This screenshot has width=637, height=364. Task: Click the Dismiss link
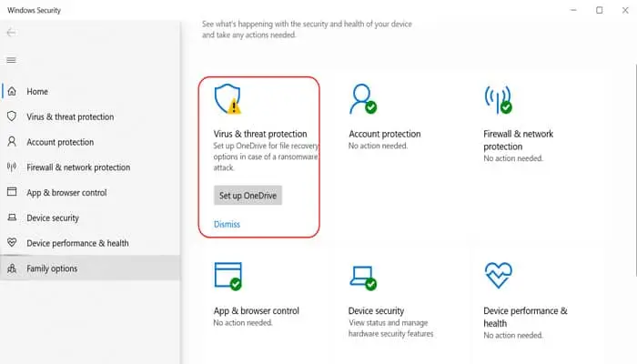(x=227, y=224)
